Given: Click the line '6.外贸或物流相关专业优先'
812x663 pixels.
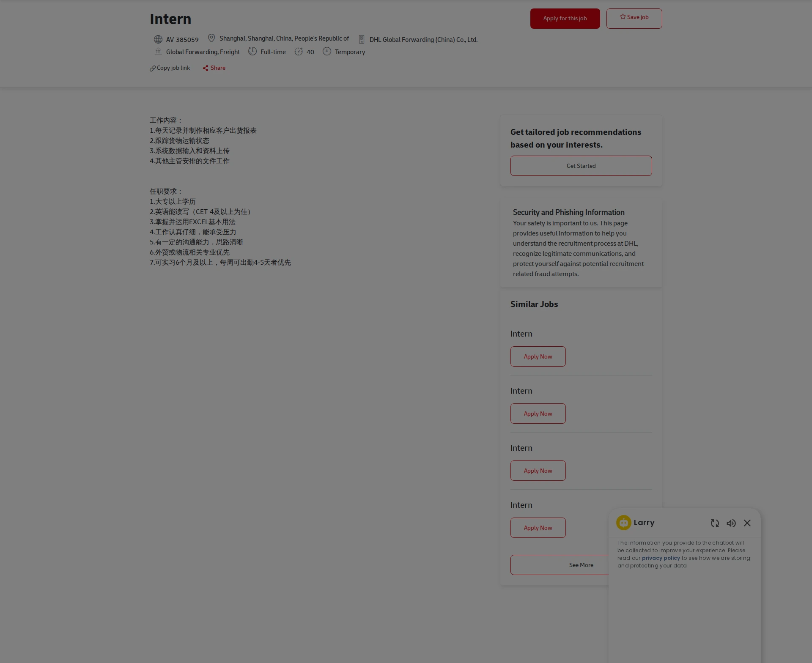Looking at the screenshot, I should pyautogui.click(x=189, y=252).
